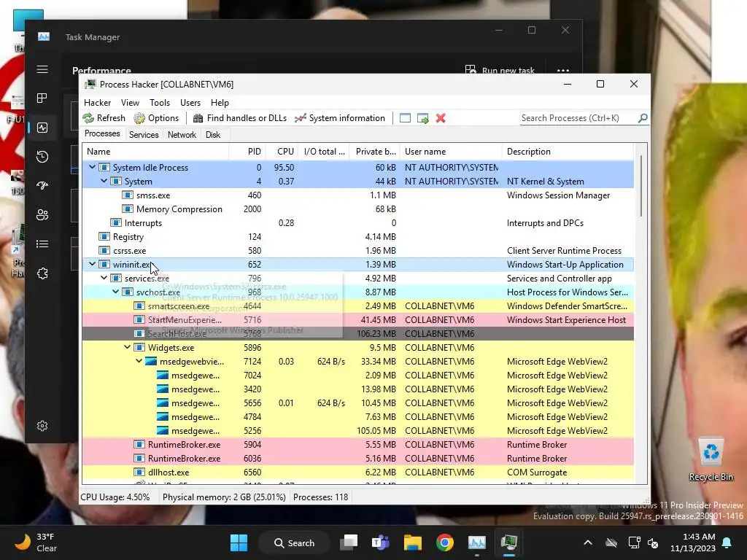Open File Explorer from the taskbar
Viewport: 747px width, 560px height.
coord(413,542)
